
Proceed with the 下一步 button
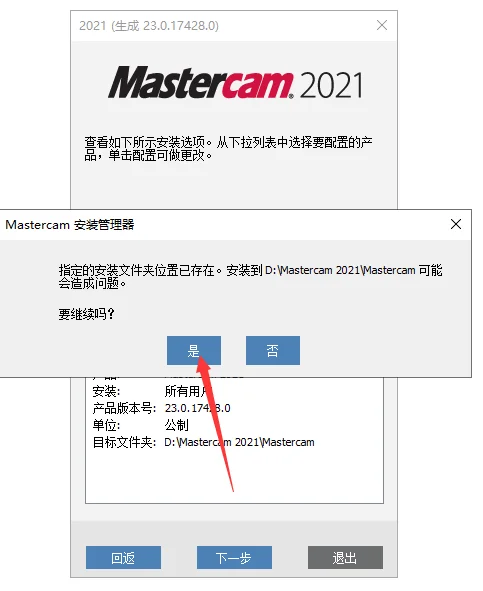(234, 557)
